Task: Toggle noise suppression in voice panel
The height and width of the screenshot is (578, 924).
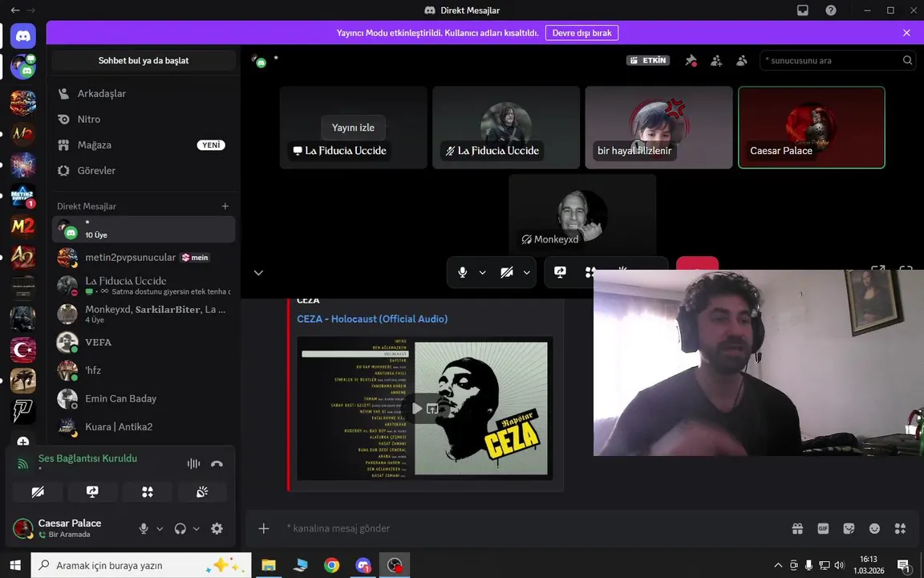Action: (193, 463)
